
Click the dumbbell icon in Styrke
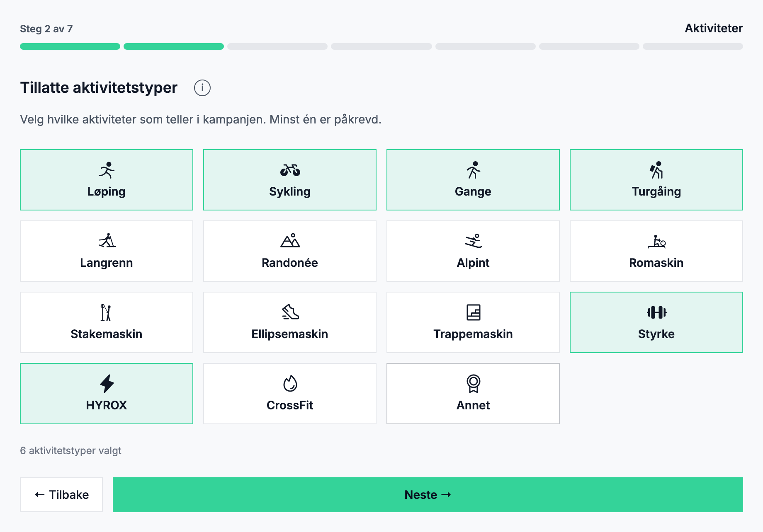point(656,312)
